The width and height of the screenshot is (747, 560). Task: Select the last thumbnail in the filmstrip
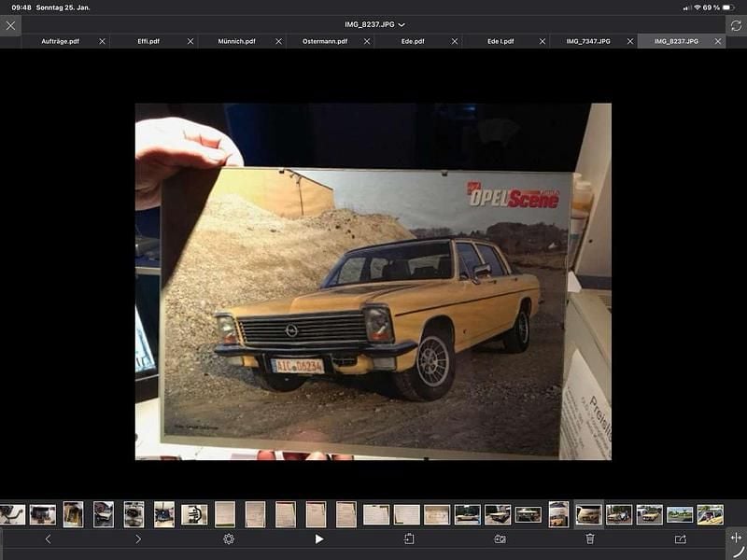710,514
